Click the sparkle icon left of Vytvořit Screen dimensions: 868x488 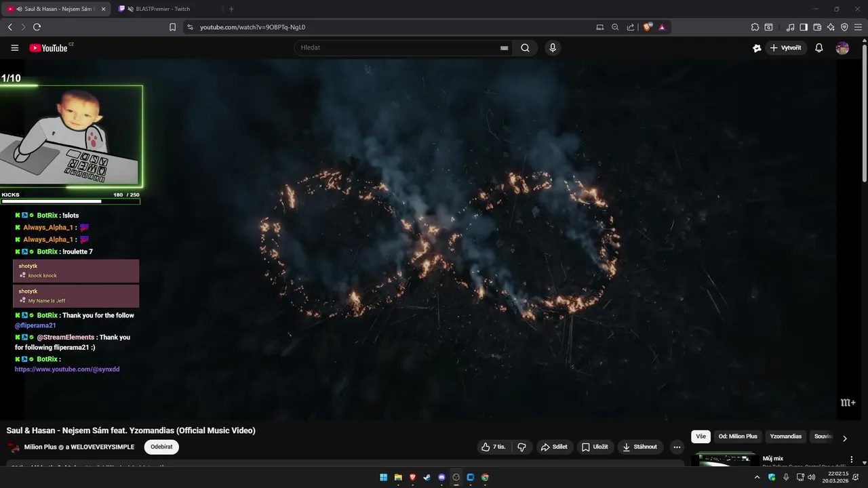[757, 48]
